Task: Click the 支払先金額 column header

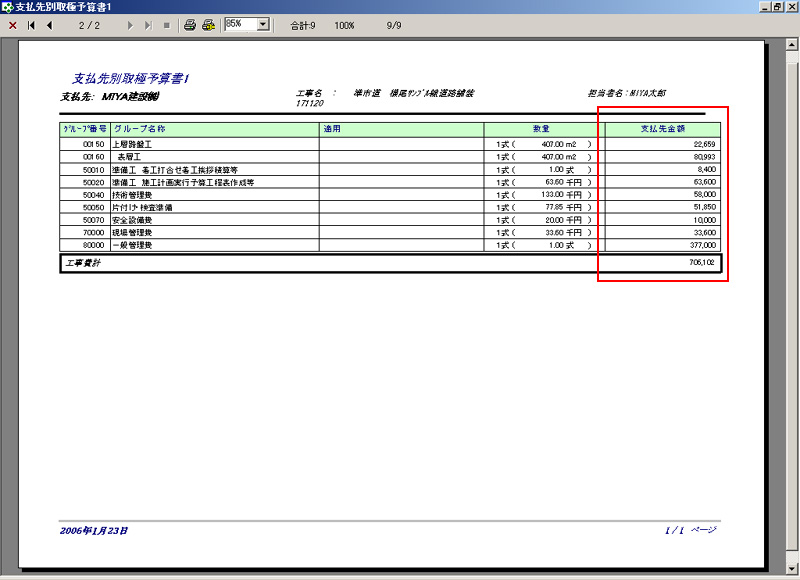Action: (663, 129)
